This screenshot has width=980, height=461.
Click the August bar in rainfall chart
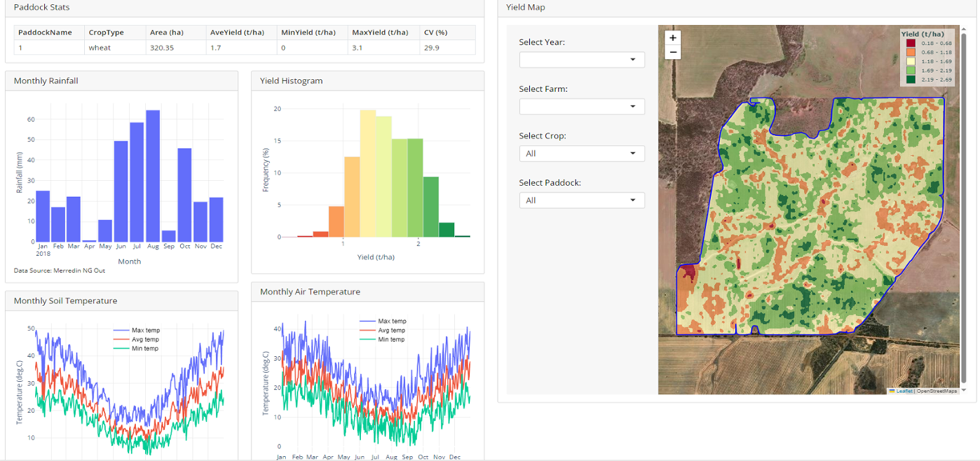pos(152,175)
